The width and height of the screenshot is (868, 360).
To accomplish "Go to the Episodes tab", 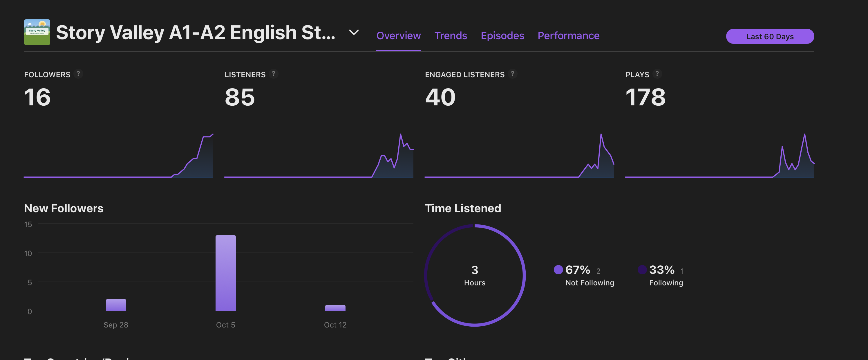I will [x=502, y=36].
